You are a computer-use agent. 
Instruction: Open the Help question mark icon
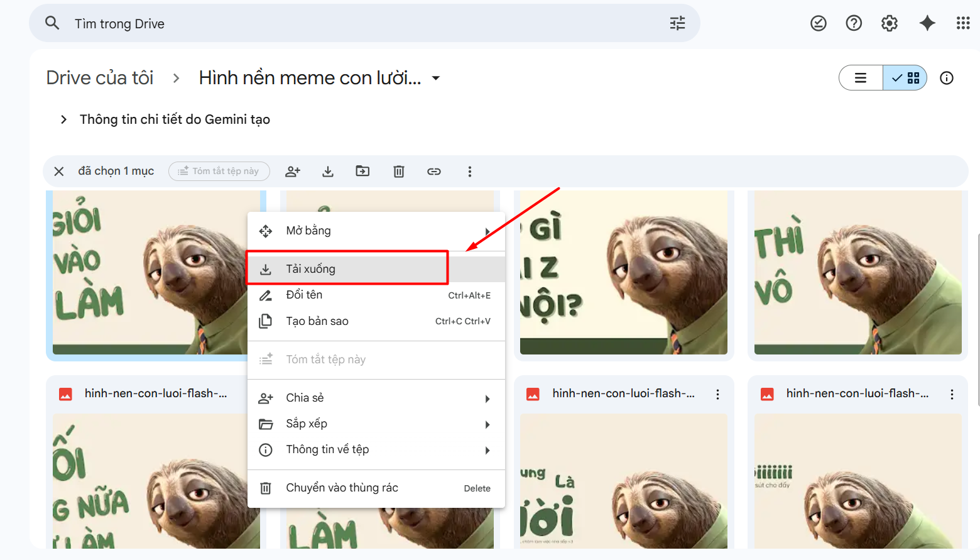tap(854, 23)
